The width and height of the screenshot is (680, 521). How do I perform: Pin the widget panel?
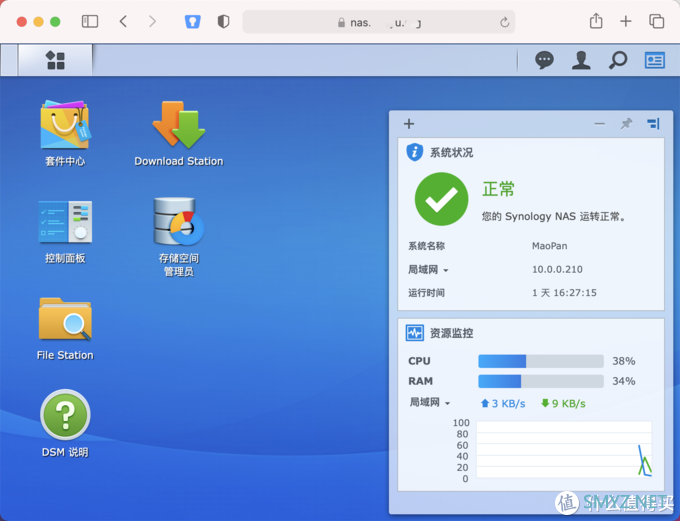coord(626,124)
